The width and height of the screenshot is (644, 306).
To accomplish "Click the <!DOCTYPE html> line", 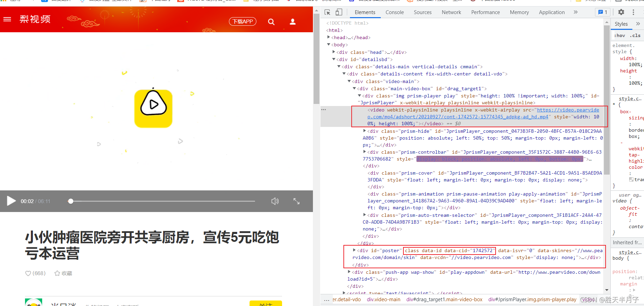I will [347, 23].
